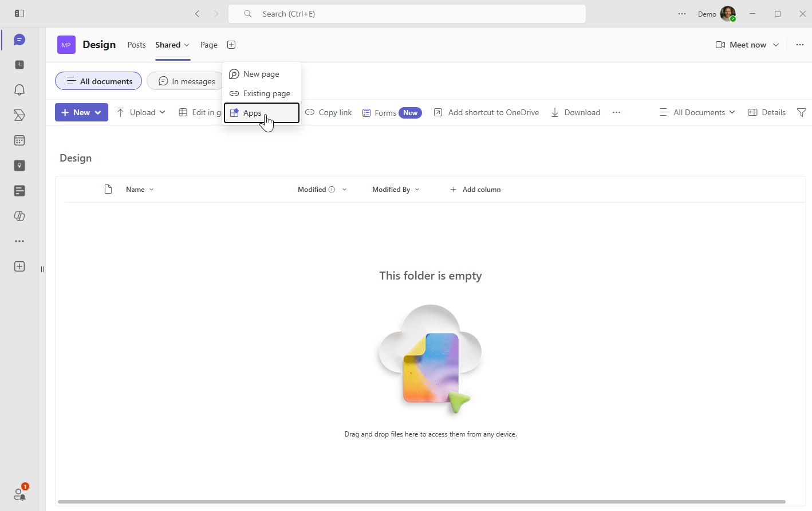Click the Copilot icon in the left rail
The height and width of the screenshot is (511, 812).
point(19,216)
